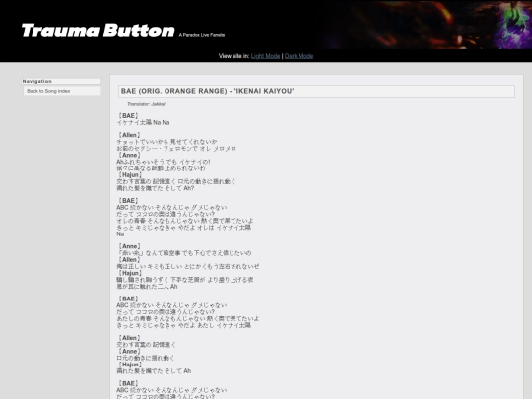Switch the site to Light Mode
Screen dimensions: 532x399
265,56
